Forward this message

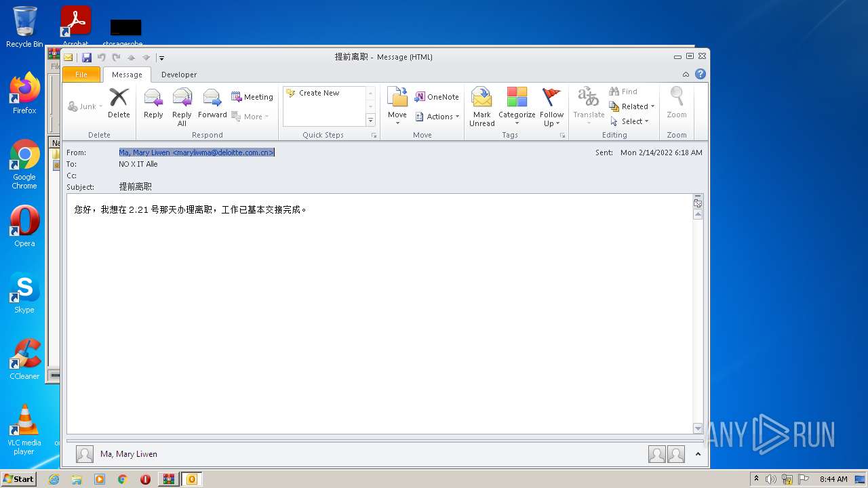pyautogui.click(x=212, y=104)
